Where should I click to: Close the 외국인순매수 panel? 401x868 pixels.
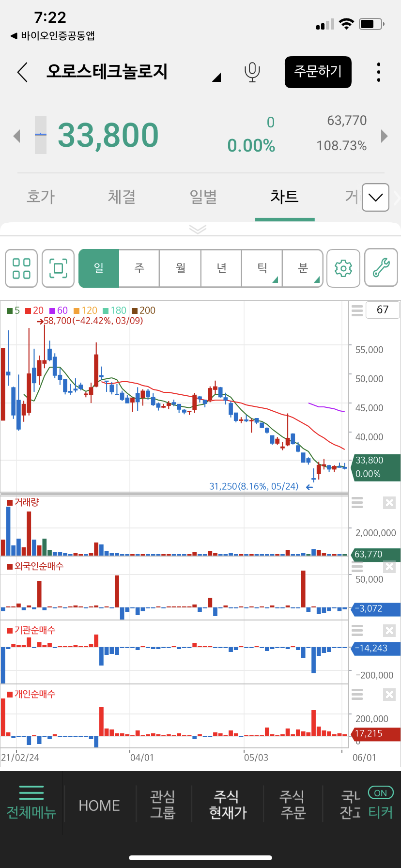[x=389, y=567]
